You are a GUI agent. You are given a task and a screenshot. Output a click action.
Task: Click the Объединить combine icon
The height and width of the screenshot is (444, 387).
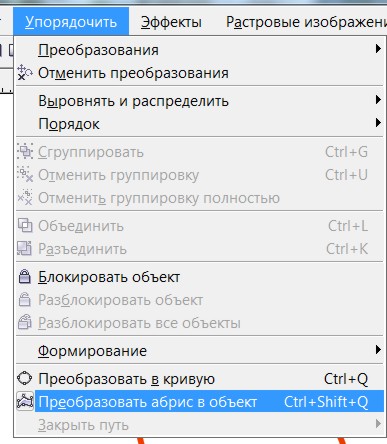pos(25,226)
